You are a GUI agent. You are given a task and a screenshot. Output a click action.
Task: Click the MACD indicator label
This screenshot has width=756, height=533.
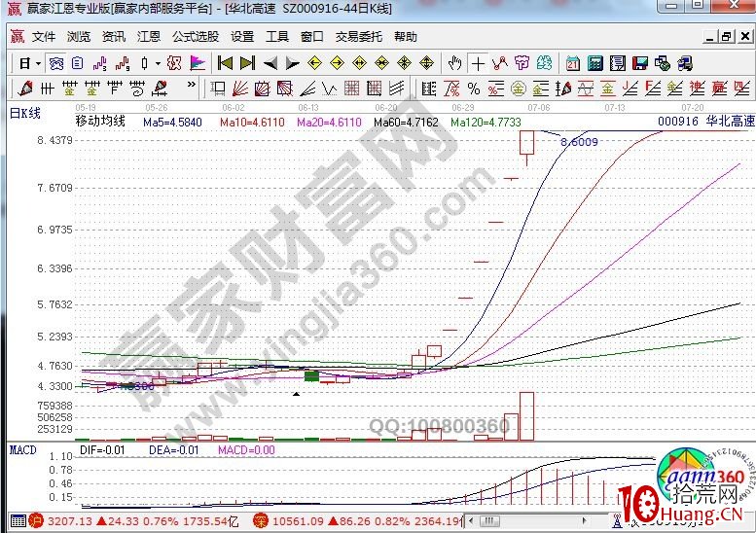[23, 450]
